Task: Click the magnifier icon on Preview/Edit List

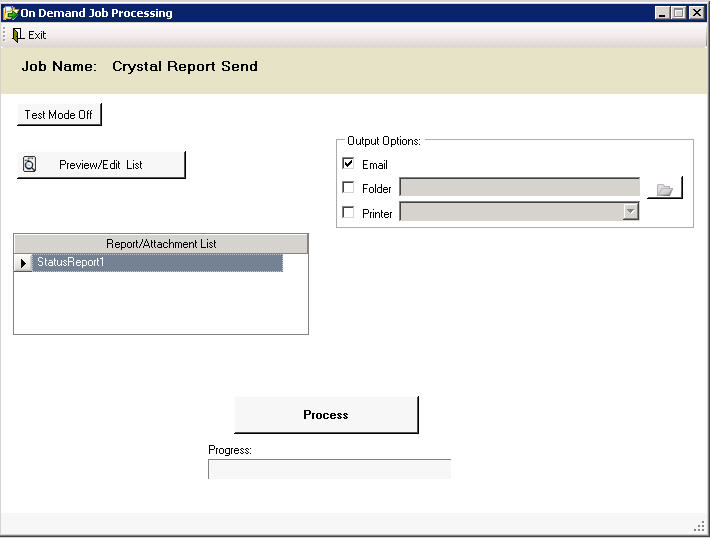Action: pos(30,165)
